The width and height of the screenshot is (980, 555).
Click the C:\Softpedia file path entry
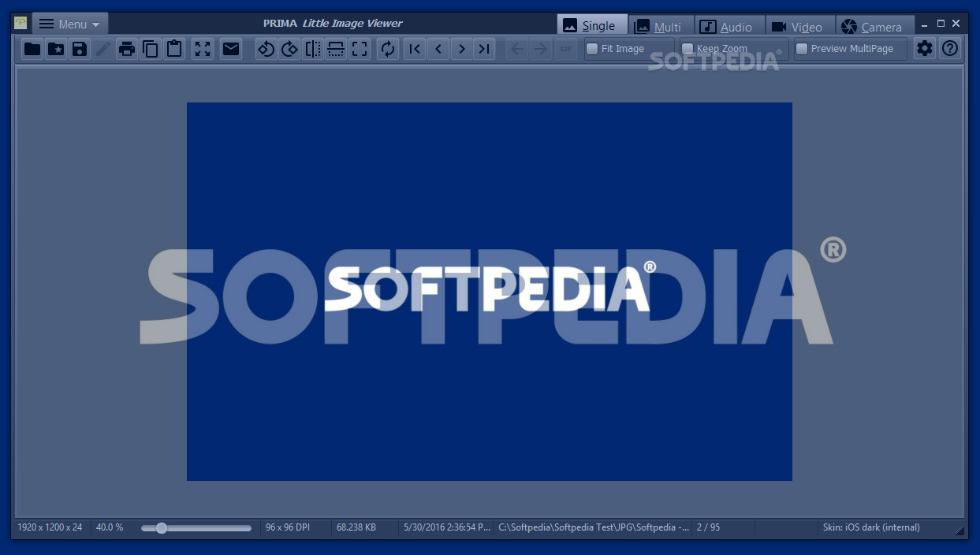594,527
